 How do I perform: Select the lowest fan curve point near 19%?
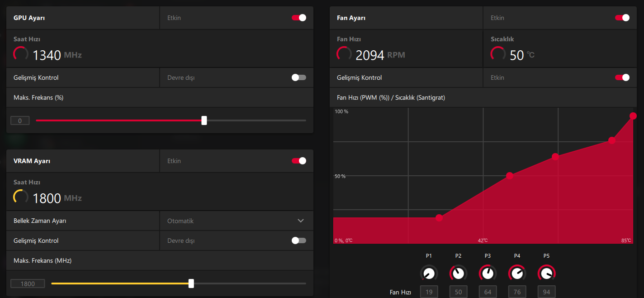click(439, 218)
